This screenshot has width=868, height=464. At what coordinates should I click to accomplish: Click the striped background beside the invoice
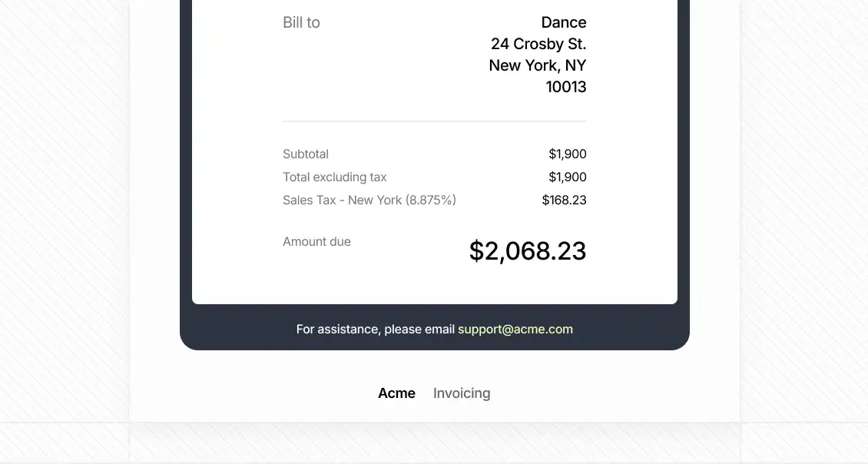point(64,210)
